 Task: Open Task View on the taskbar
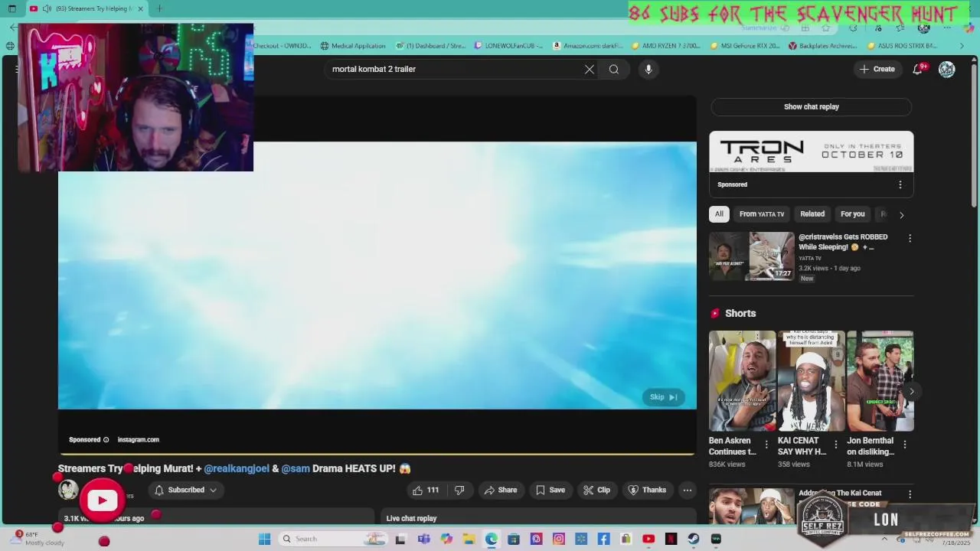coord(400,540)
